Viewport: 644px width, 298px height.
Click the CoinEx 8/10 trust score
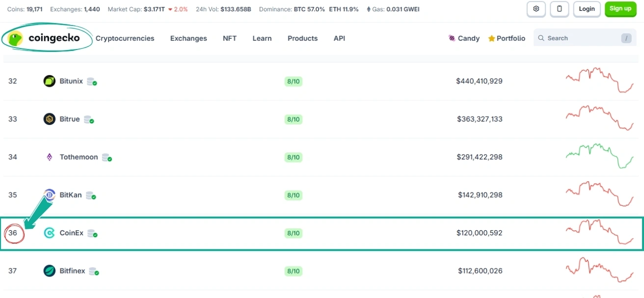[x=294, y=233]
